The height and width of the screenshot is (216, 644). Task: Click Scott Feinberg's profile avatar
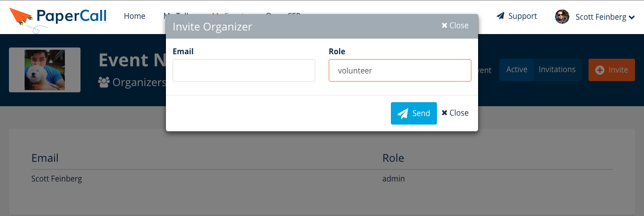pos(562,17)
